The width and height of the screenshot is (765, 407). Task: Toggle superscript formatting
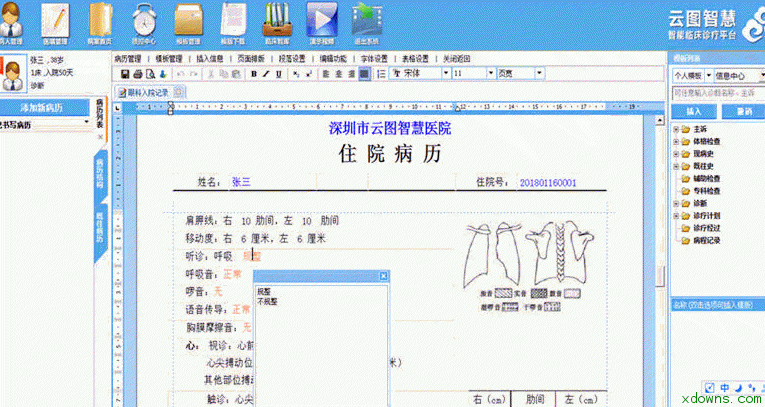pyautogui.click(x=308, y=74)
